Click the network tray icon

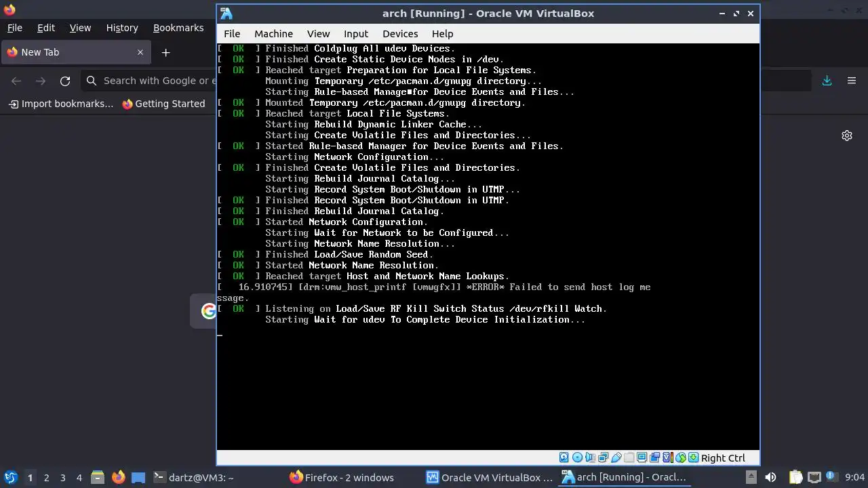pyautogui.click(x=814, y=477)
